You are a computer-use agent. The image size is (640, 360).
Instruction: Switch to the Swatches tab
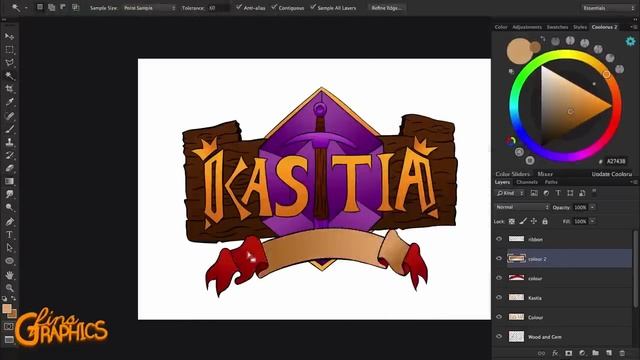click(x=557, y=27)
